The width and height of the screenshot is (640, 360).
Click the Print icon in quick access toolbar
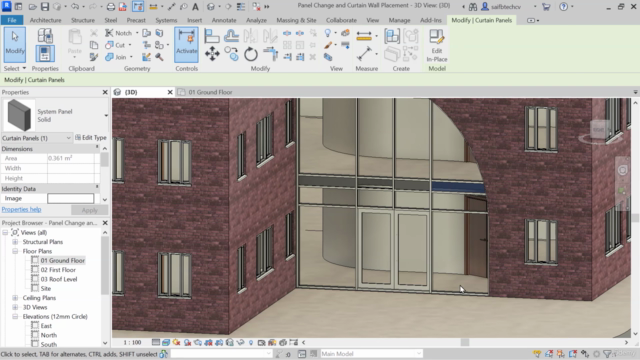[111, 7]
